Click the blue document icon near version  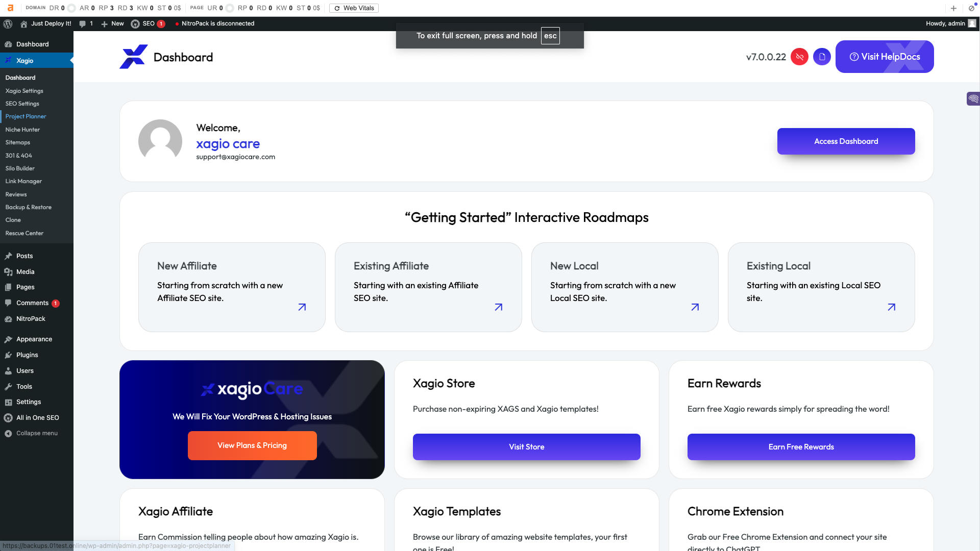point(822,57)
